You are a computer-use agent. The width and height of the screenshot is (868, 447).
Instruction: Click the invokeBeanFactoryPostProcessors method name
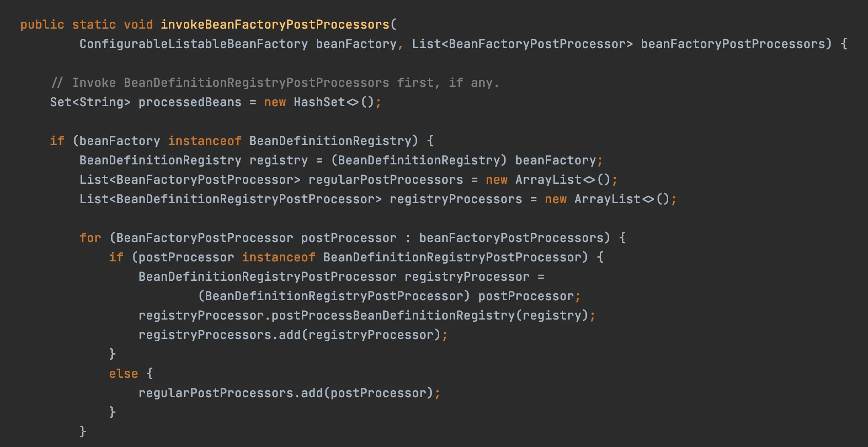(x=275, y=24)
